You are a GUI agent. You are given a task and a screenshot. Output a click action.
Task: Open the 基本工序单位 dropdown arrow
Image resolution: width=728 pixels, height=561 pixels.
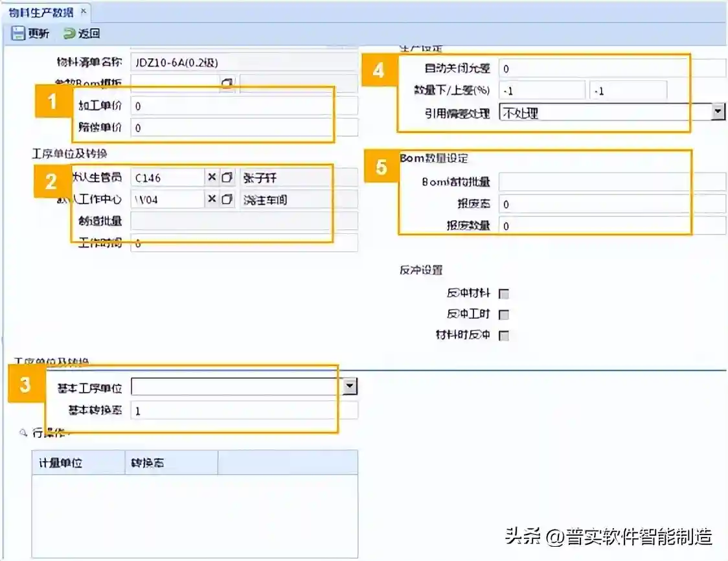[x=350, y=387]
